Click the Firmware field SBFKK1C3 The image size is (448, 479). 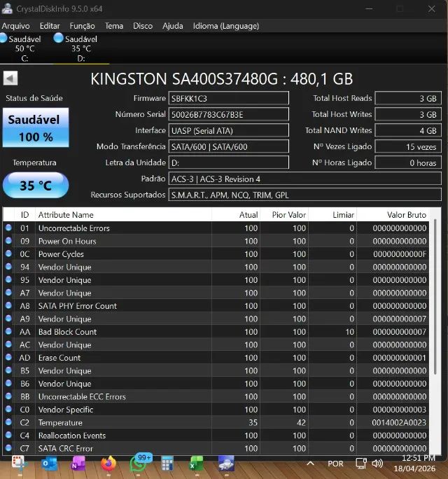tap(228, 98)
